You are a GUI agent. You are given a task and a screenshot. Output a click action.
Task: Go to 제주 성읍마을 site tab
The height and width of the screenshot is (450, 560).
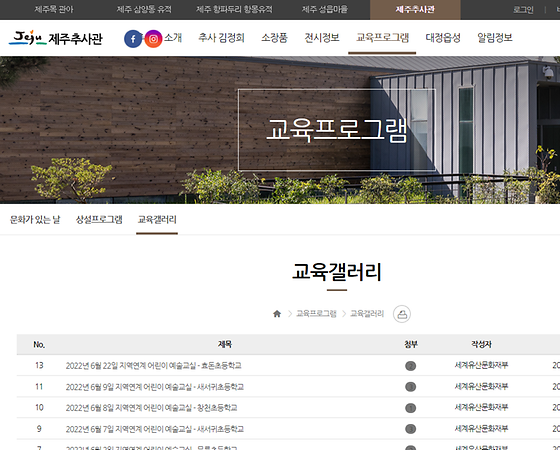pyautogui.click(x=325, y=9)
